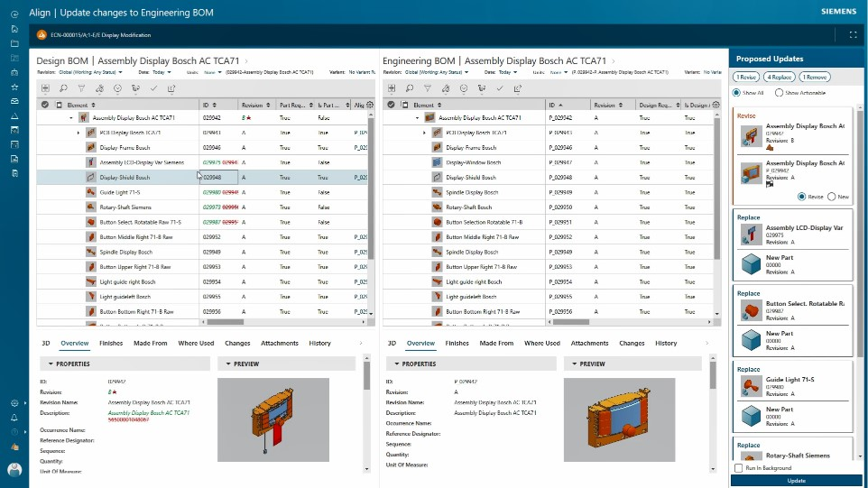
Task: Select the Show Actionable radio option
Action: pyautogui.click(x=779, y=93)
